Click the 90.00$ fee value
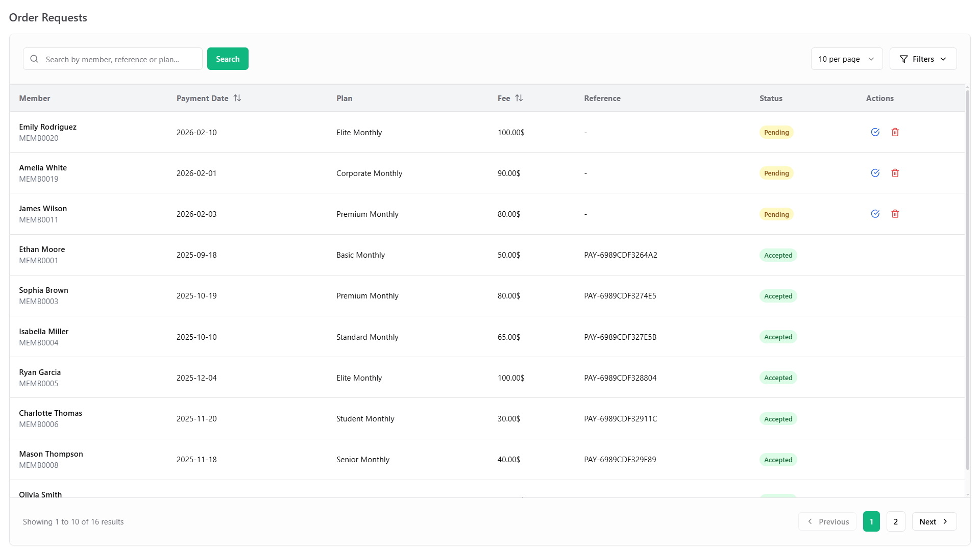The height and width of the screenshot is (551, 980). [509, 173]
